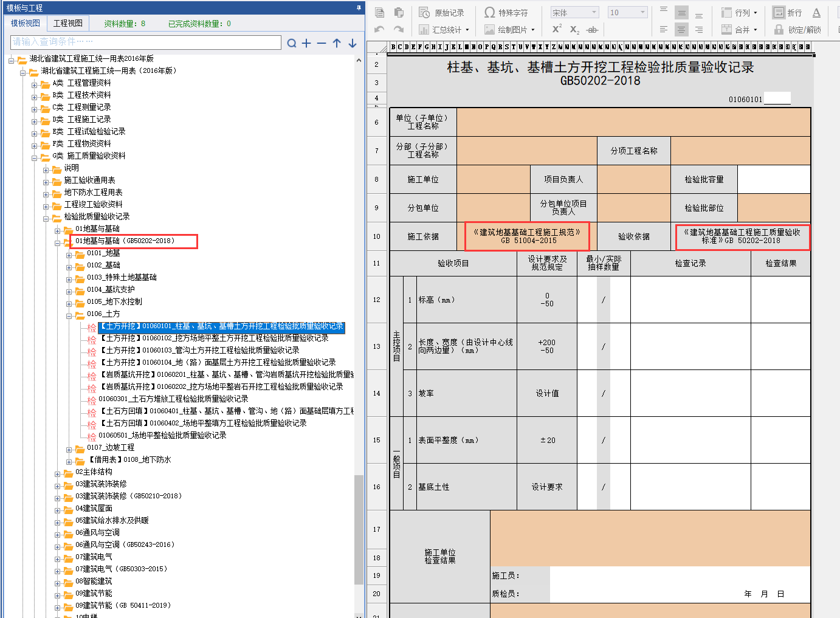Image resolution: width=840 pixels, height=618 pixels.
Task: Click the paste icon in toolbar
Action: [x=399, y=12]
